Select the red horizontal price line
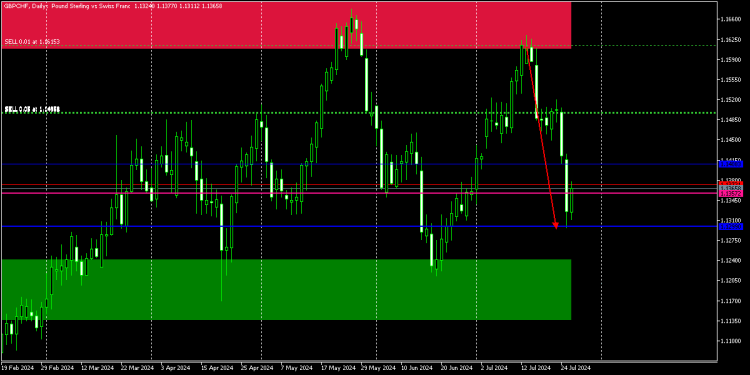Screen dimensions: 750x375 pos(360,184)
